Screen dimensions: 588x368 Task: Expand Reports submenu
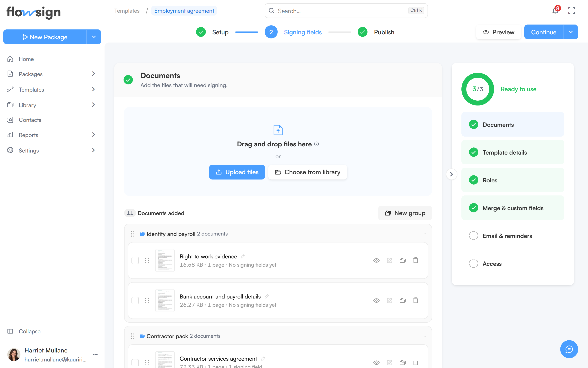coord(93,135)
